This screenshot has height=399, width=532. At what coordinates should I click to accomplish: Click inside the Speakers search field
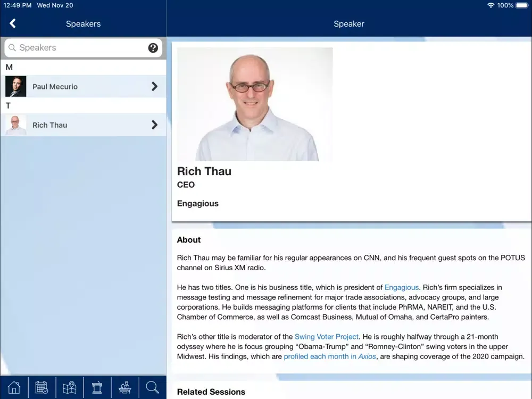click(x=83, y=48)
